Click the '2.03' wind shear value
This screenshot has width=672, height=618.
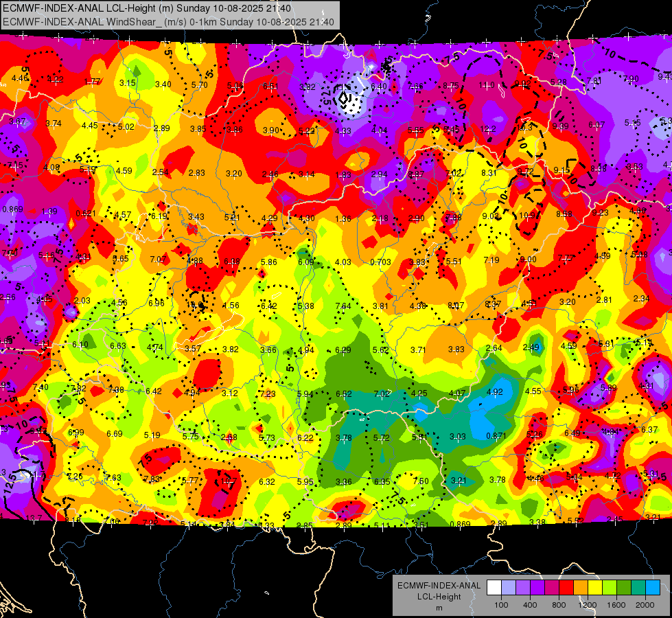[82, 300]
